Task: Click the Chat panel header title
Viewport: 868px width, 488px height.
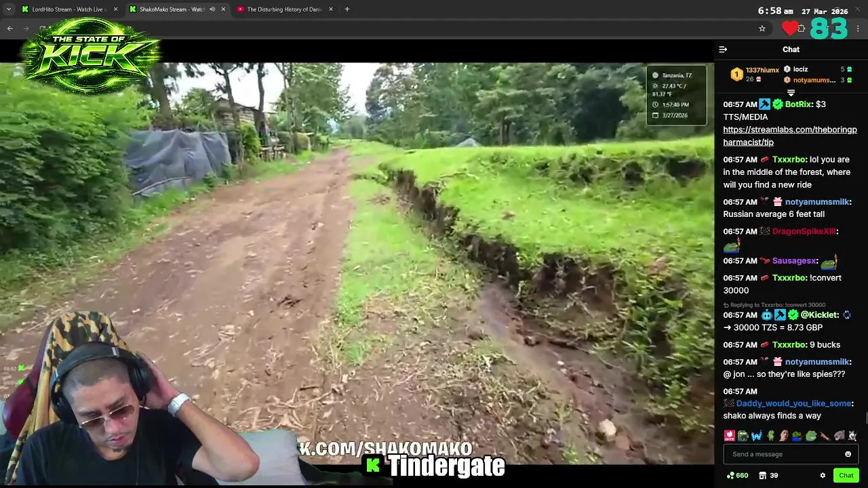Action: coord(791,49)
